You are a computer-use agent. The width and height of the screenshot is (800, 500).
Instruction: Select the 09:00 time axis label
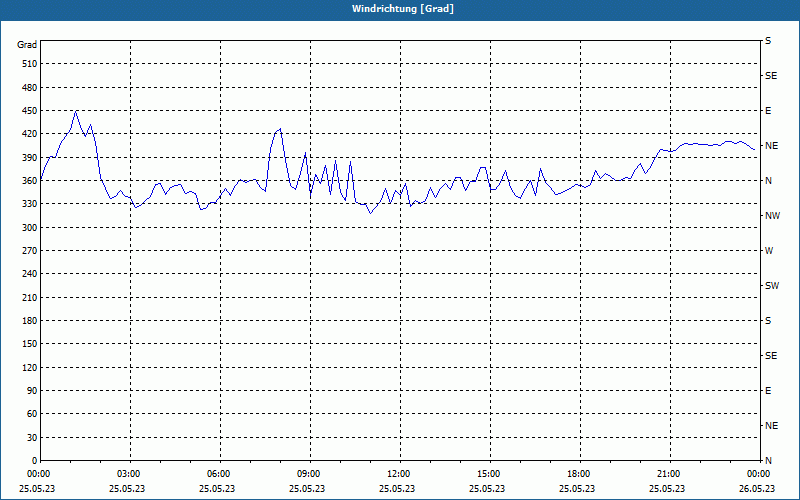pyautogui.click(x=310, y=474)
